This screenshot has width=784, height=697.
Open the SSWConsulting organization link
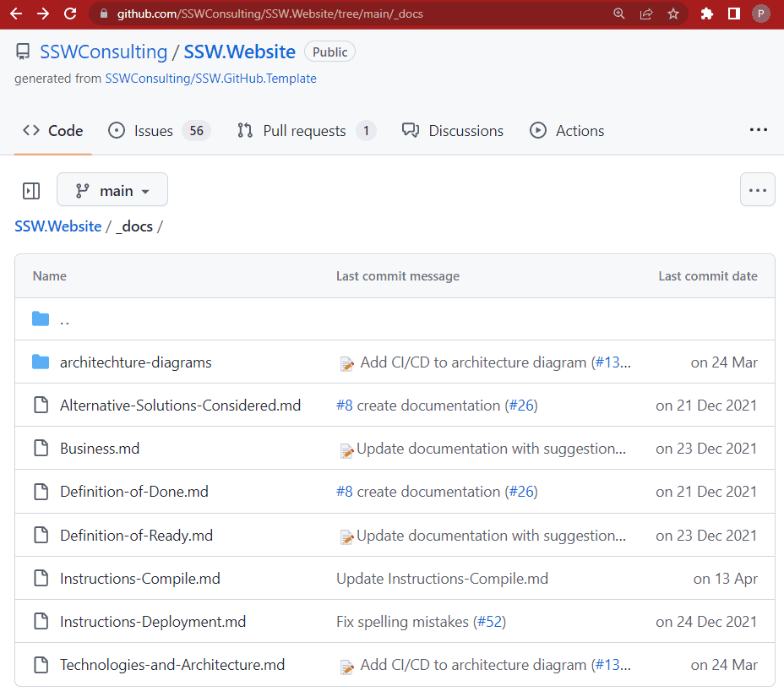(x=103, y=52)
